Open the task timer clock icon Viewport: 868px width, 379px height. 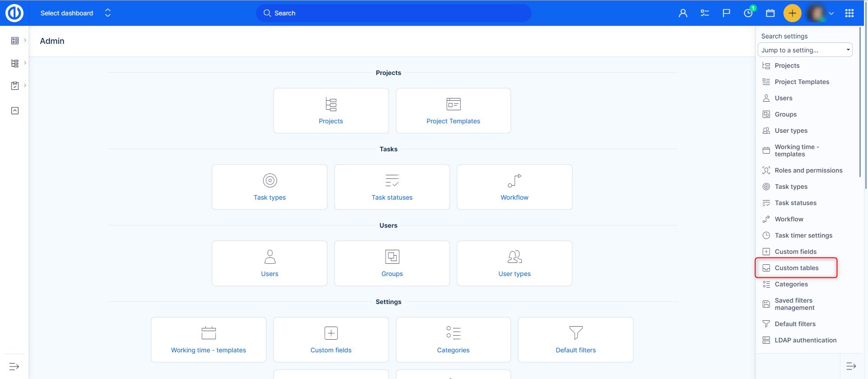click(748, 13)
